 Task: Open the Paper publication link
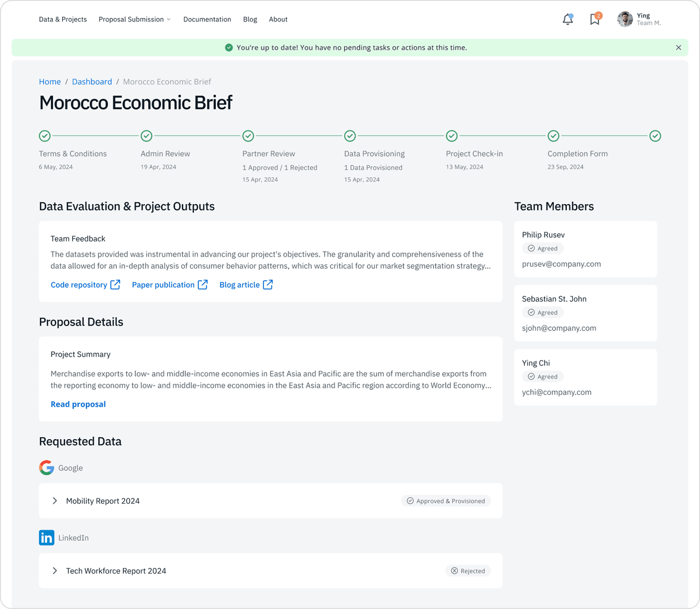163,285
